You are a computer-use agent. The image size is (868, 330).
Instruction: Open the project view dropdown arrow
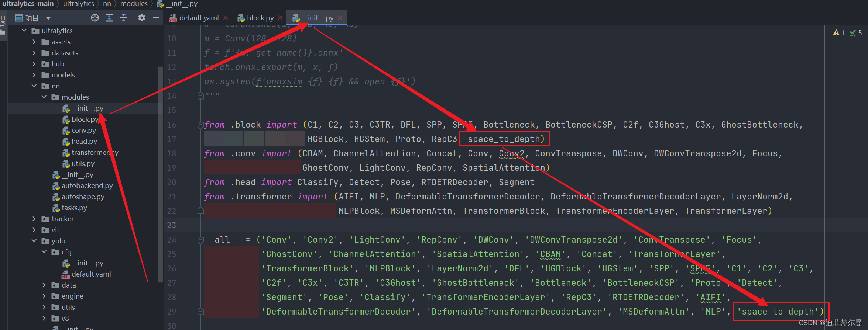48,18
